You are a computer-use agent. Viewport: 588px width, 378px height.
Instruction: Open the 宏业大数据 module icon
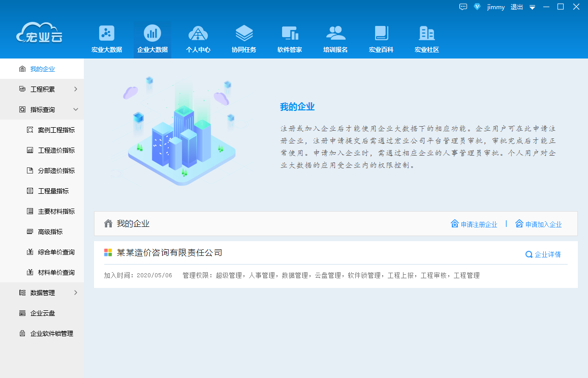point(106,38)
